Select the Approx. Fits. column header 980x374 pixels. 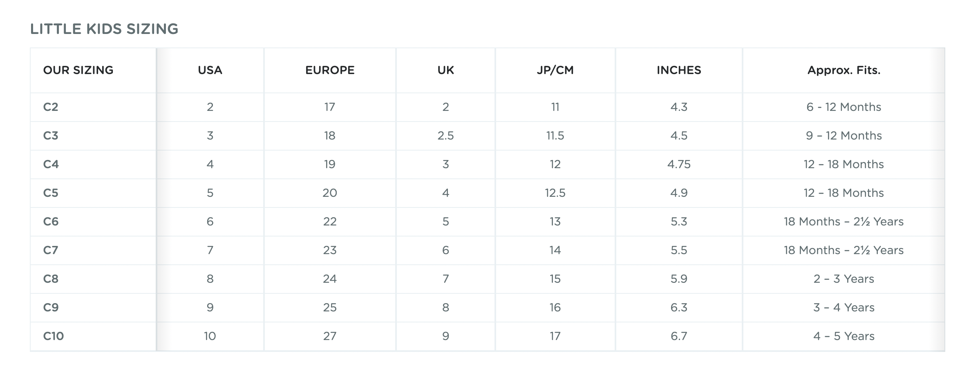(x=844, y=70)
